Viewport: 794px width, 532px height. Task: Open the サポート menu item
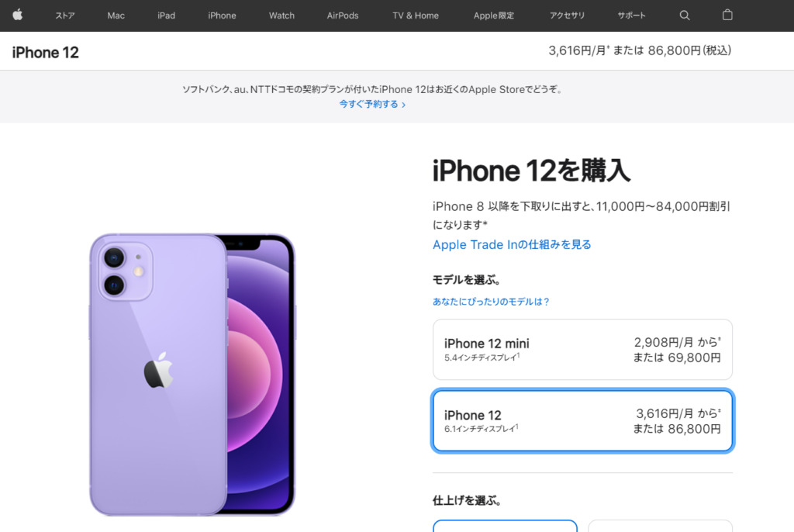631,16
